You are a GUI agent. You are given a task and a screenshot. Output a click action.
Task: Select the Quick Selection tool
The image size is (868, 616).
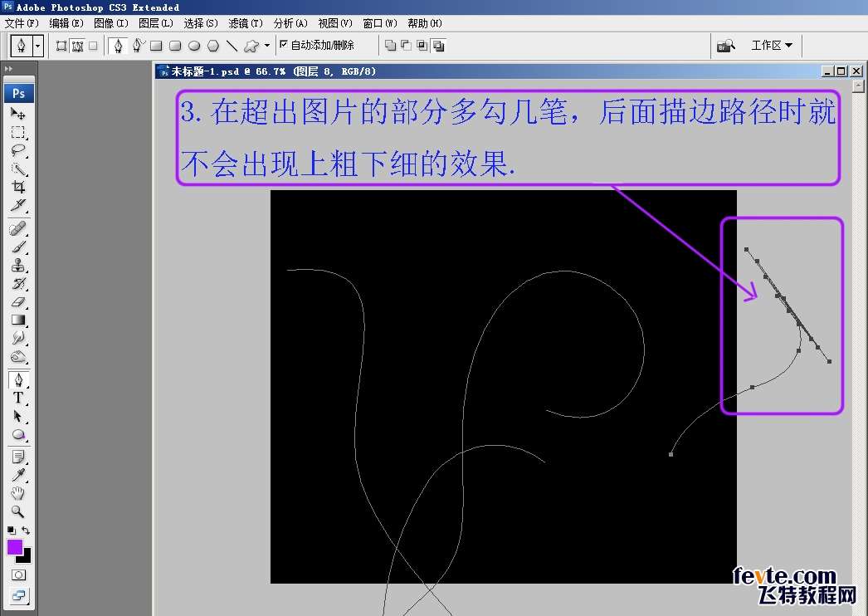point(18,169)
